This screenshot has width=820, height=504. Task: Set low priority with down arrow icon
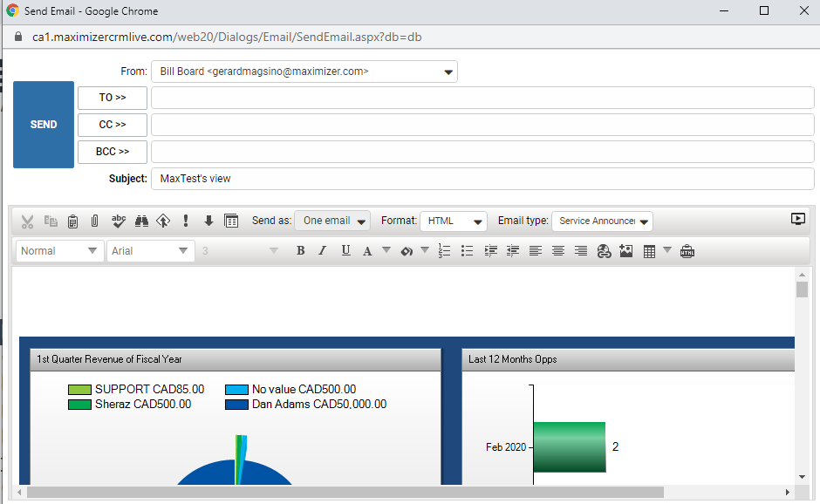208,221
